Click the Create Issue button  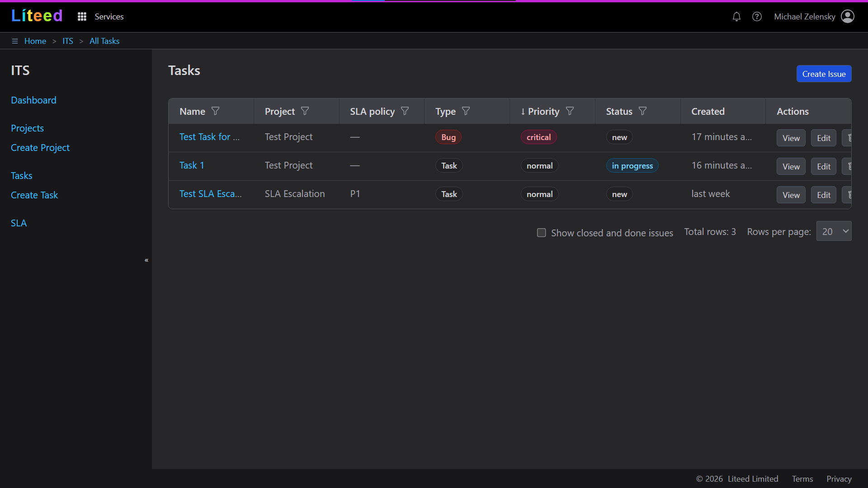tap(824, 74)
